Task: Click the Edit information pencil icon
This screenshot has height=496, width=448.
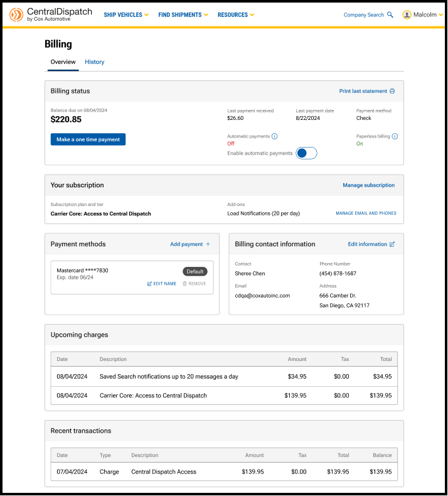Action: (392, 244)
